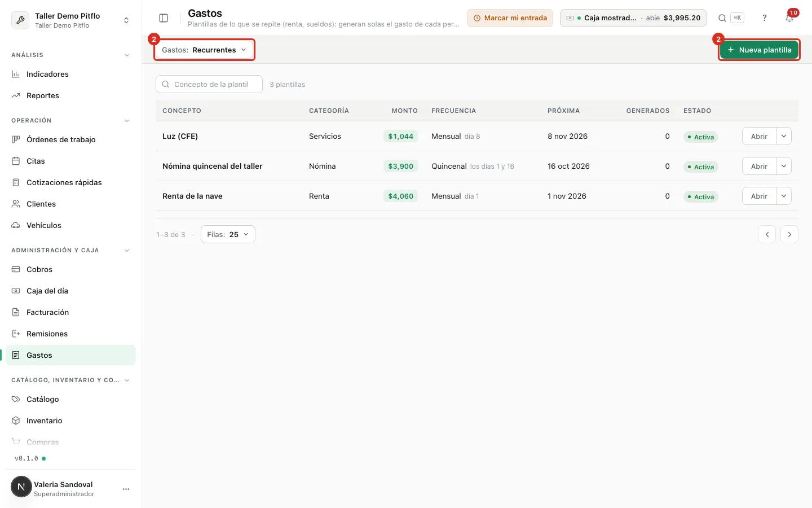
Task: Click the Órdenes de trabajo icon
Action: click(x=16, y=139)
